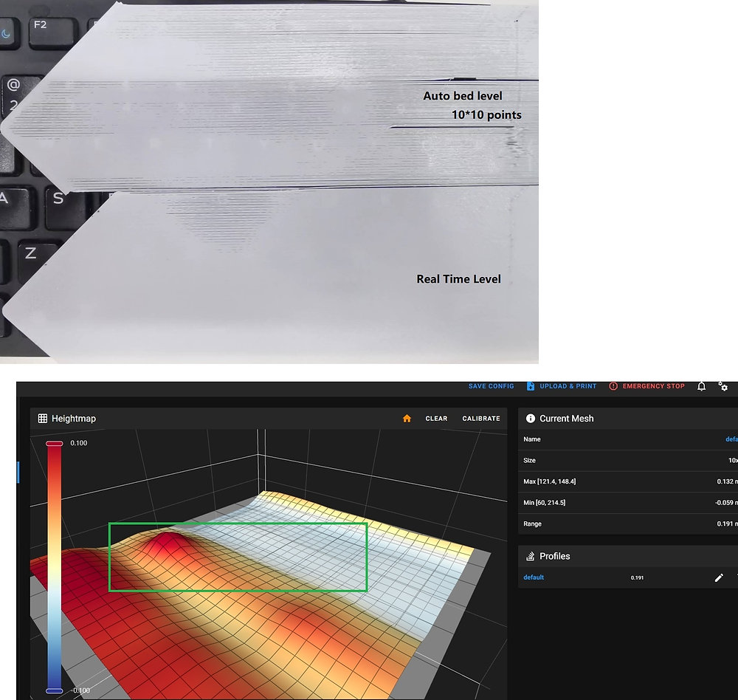Click the orange home icon to reset view

tap(405, 418)
